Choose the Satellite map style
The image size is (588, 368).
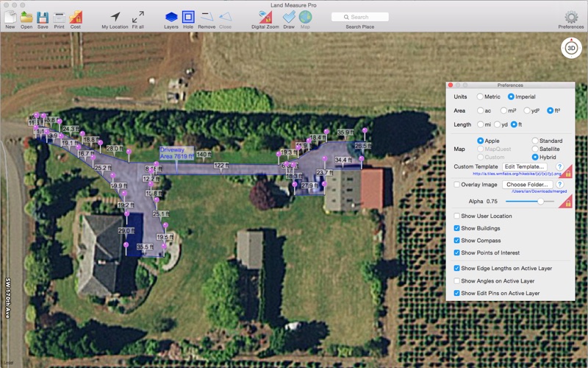tap(535, 149)
